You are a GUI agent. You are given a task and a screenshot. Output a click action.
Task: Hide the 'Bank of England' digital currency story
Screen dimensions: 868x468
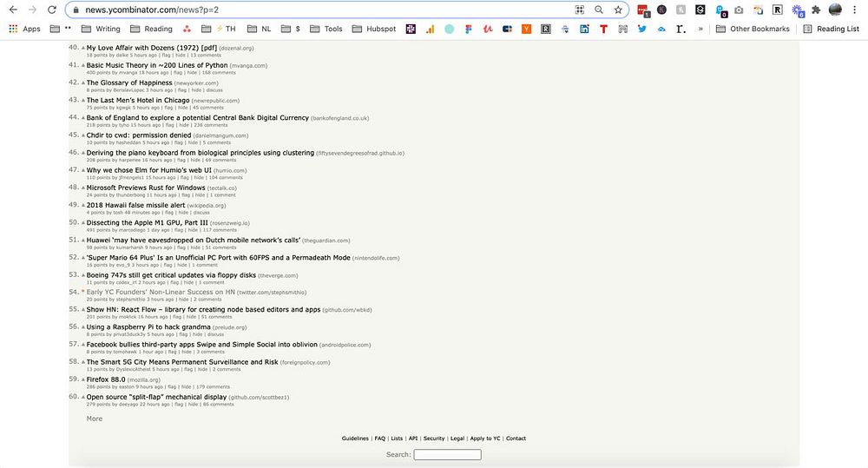tap(184, 125)
